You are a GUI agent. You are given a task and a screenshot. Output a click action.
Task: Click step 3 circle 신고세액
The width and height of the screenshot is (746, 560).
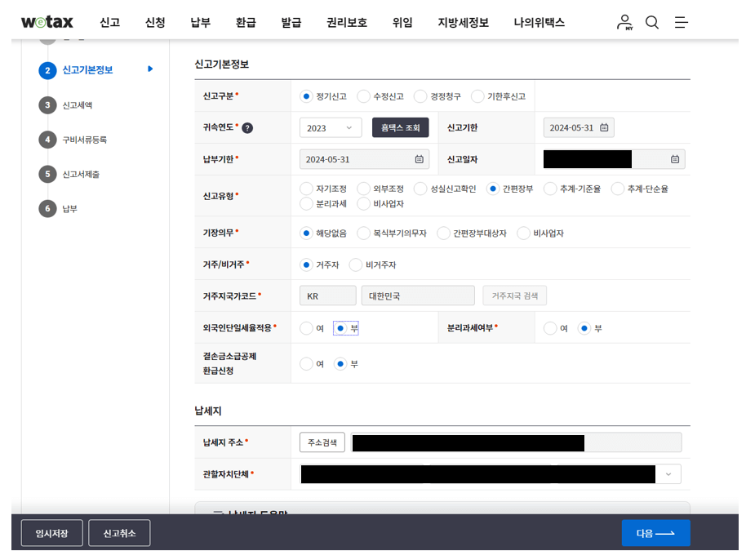point(47,105)
